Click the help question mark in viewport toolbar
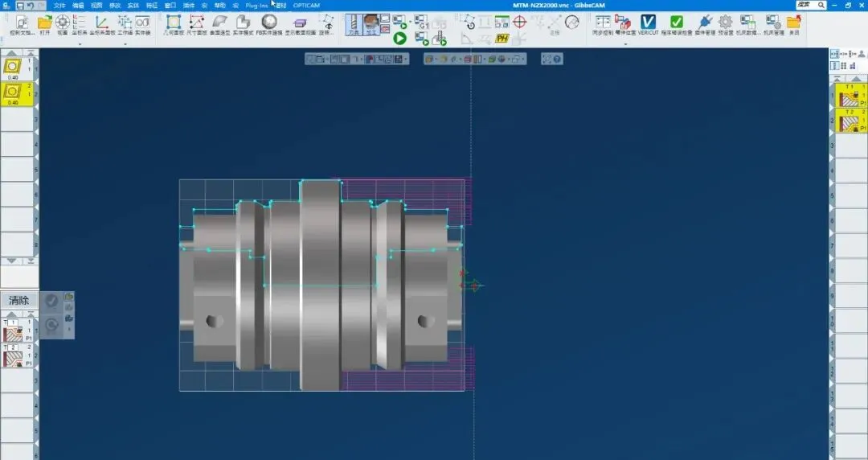The image size is (868, 460). coord(557,59)
